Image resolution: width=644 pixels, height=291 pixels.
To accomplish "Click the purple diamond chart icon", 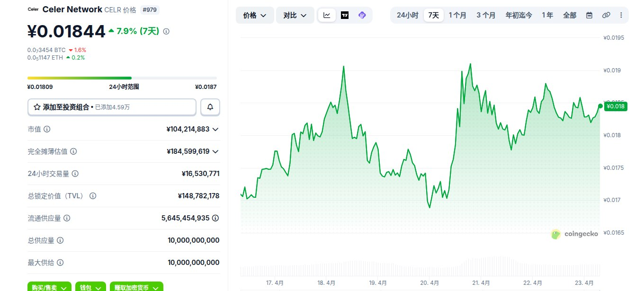I will click(362, 15).
